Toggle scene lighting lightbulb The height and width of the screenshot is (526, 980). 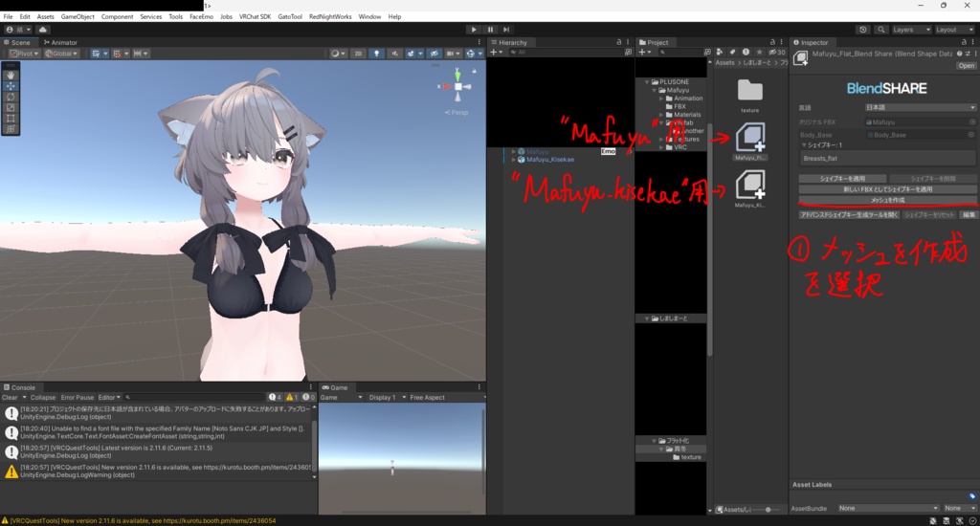point(376,54)
